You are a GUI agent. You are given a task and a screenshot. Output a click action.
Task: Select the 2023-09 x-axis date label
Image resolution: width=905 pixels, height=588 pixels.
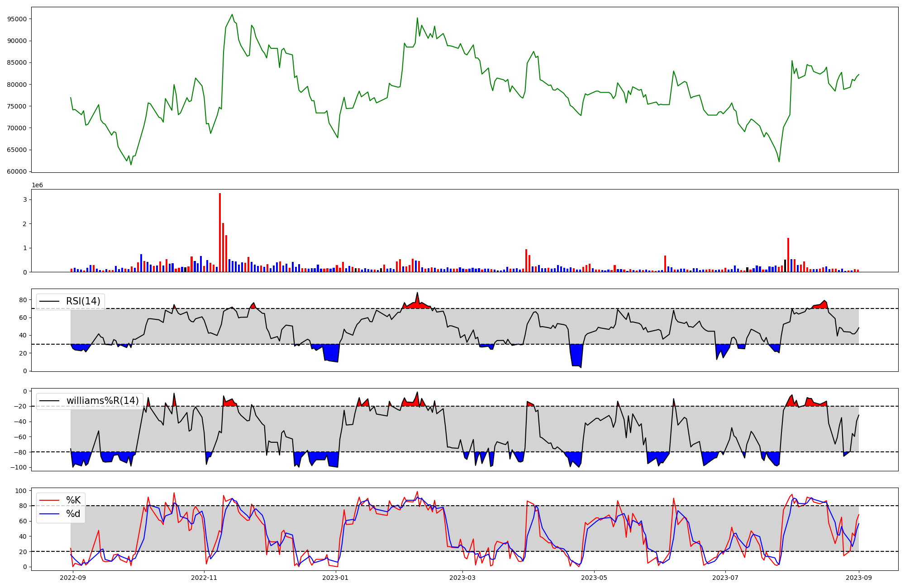[859, 578]
